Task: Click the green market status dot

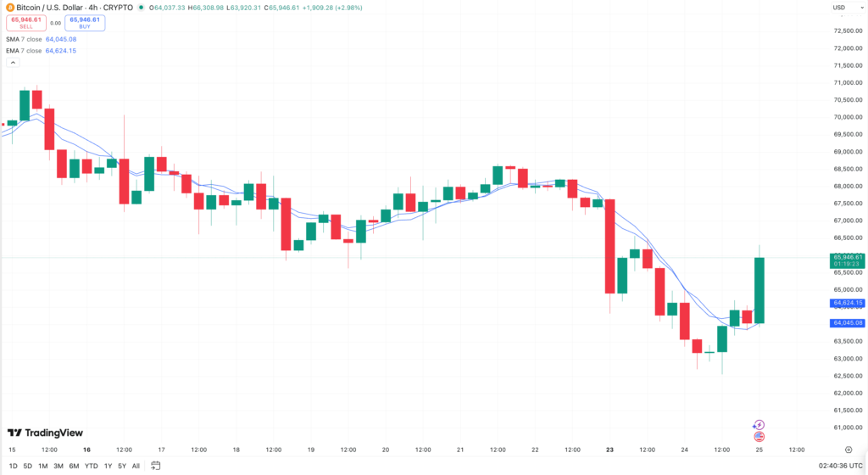Action: 142,8
